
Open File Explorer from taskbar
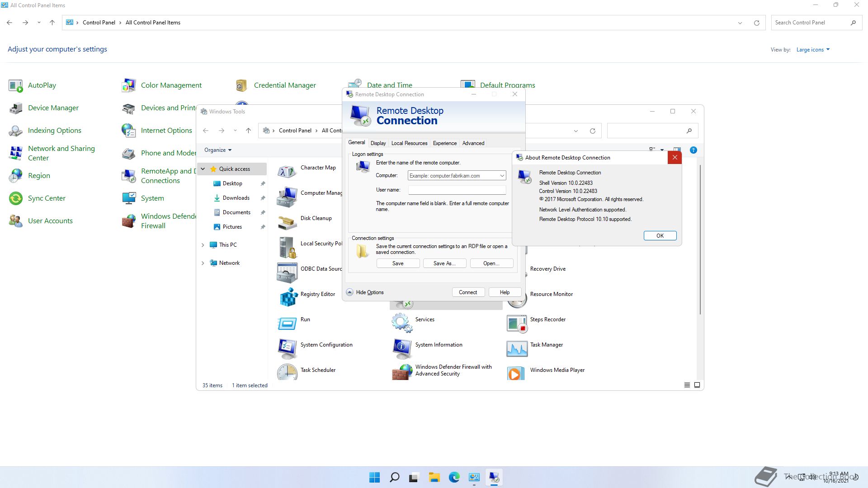pos(434,477)
